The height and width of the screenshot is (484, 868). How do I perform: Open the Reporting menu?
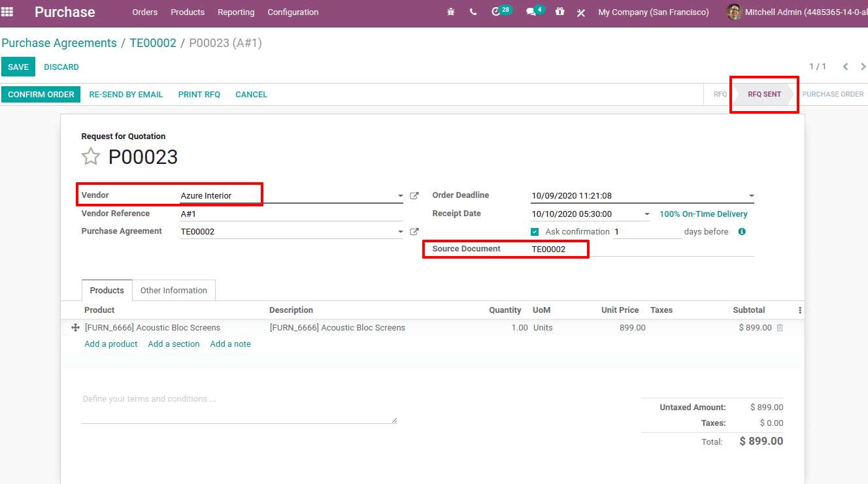(x=236, y=12)
